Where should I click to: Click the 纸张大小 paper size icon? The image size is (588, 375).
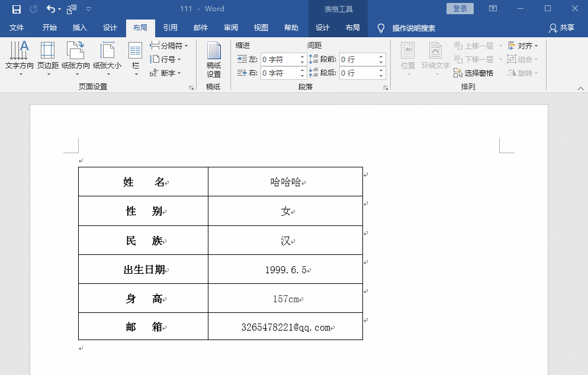107,56
